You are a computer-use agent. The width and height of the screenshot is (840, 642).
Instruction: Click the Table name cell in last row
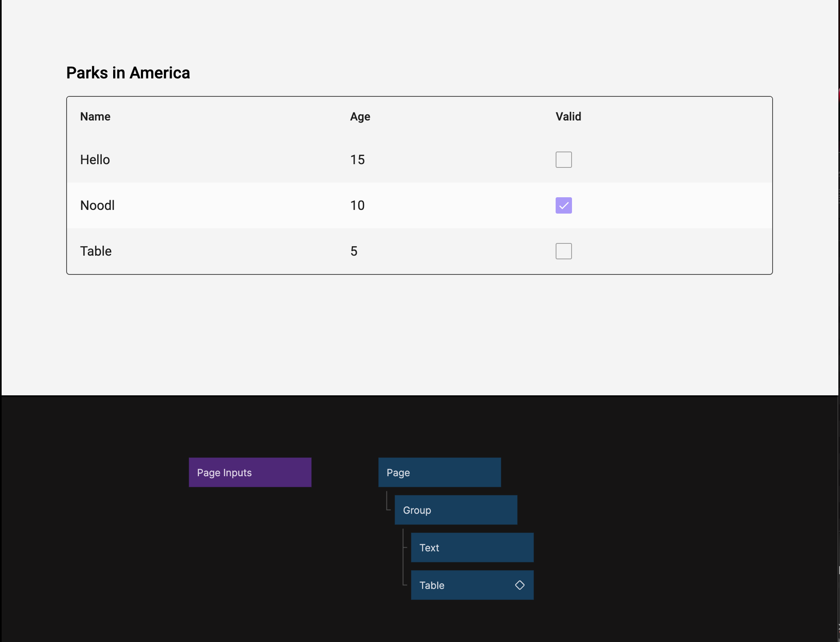96,251
